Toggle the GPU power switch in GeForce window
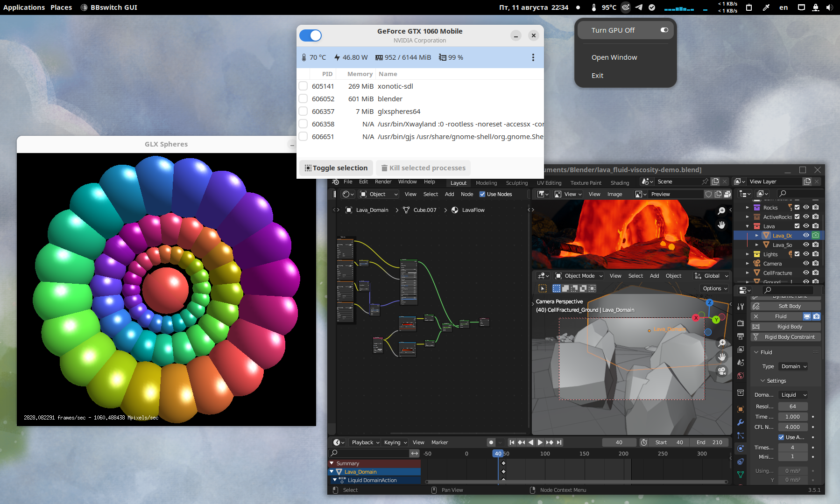This screenshot has height=504, width=840. click(311, 35)
